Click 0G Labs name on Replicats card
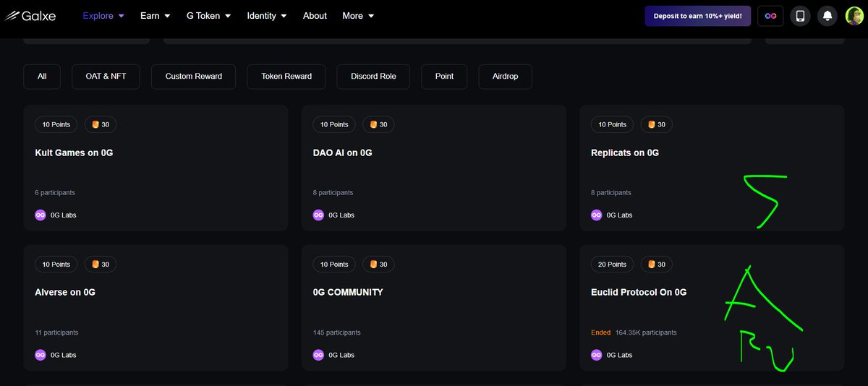 619,215
